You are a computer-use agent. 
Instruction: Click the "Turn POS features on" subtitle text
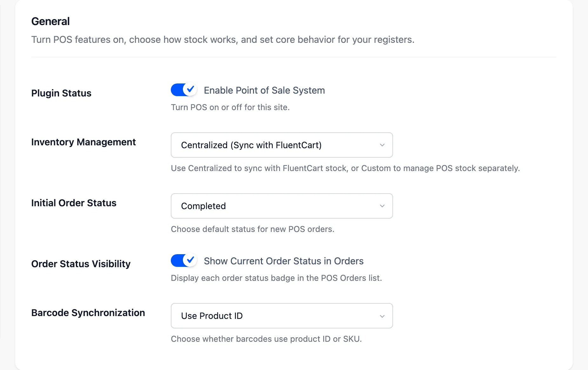click(223, 40)
